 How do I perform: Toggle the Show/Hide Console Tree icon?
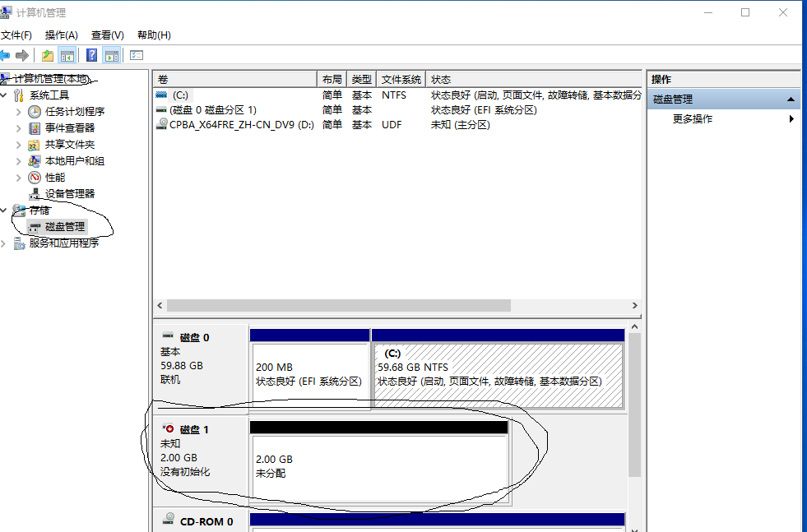67,55
